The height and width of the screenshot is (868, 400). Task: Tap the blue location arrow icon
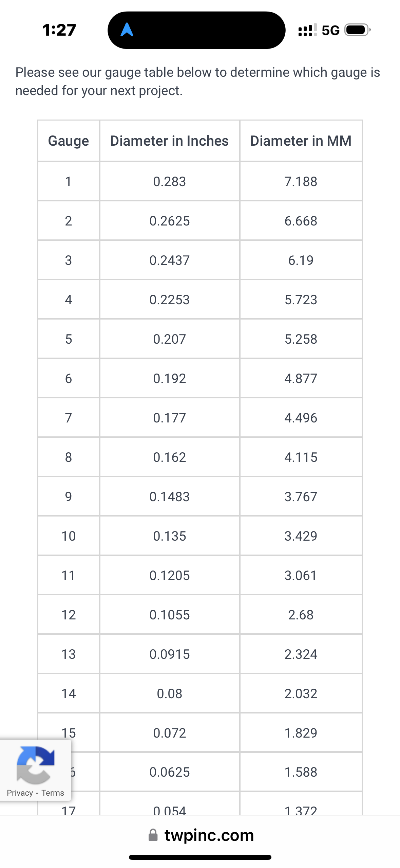(127, 30)
